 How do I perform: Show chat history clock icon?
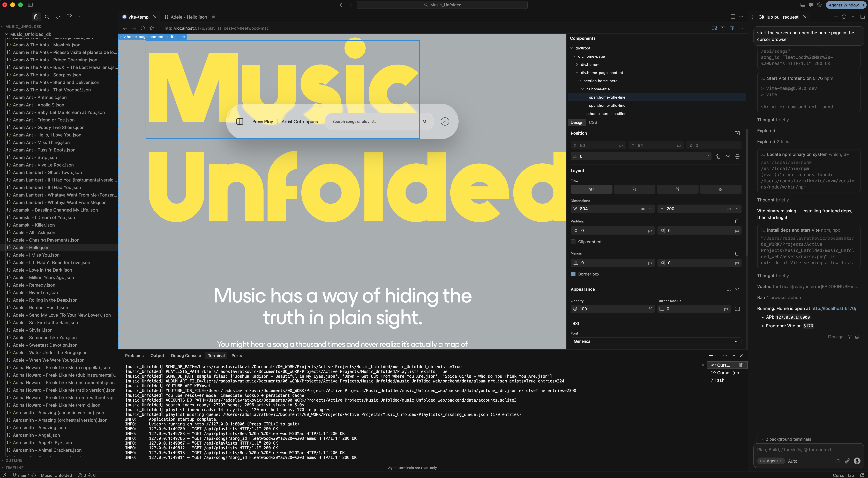[844, 17]
